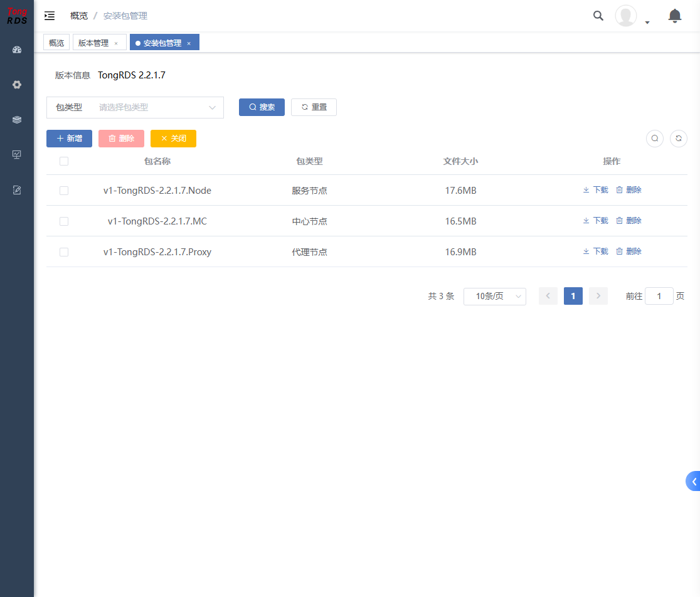Click the red 删除 batch button

click(x=122, y=139)
